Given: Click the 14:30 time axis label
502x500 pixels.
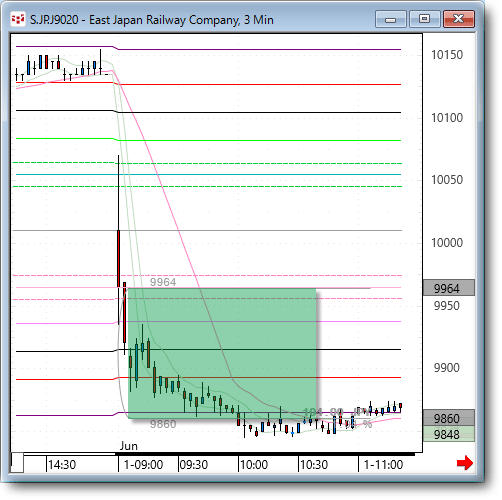Looking at the screenshot, I should tap(62, 464).
